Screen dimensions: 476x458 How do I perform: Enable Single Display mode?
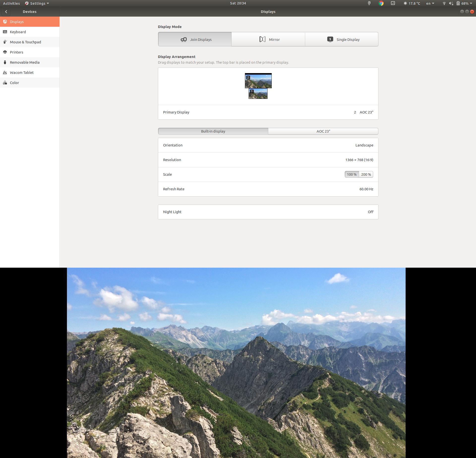[x=342, y=39]
